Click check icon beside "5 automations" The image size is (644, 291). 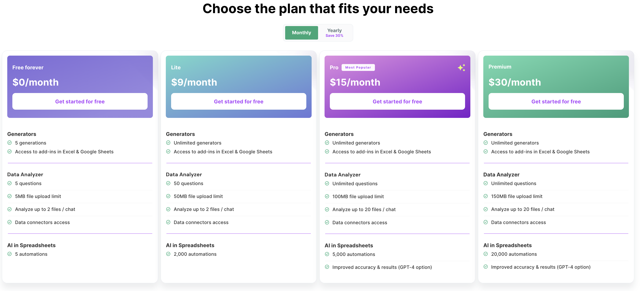pos(9,254)
